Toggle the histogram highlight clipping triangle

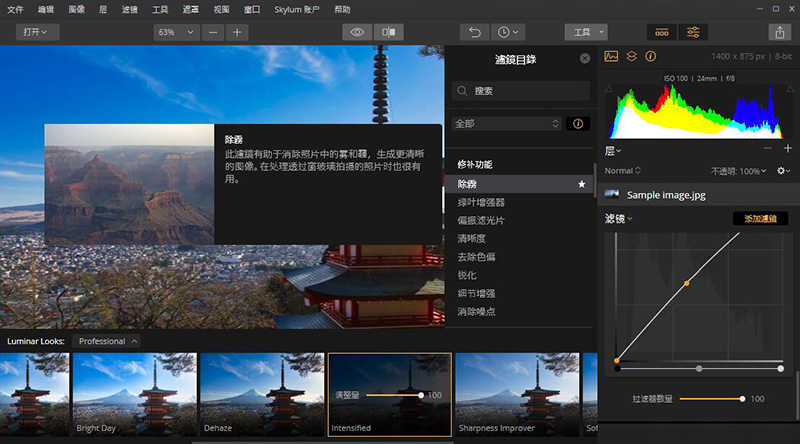790,89
